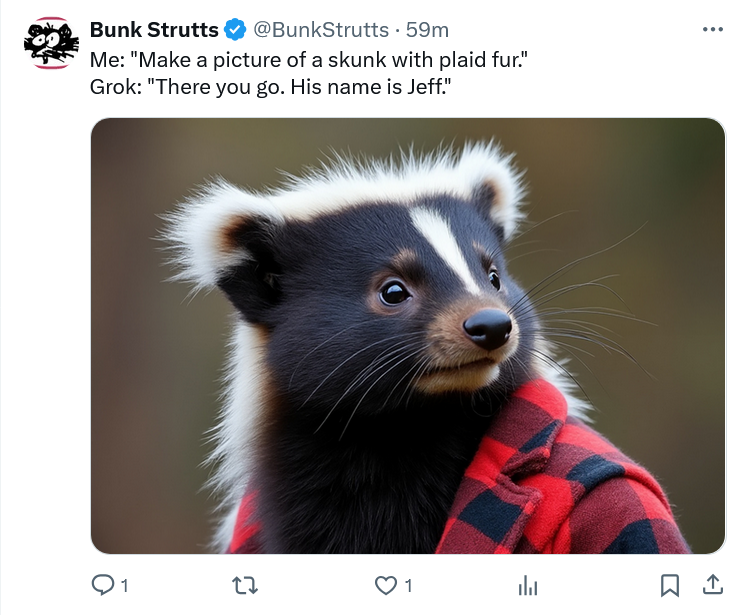Click the skunk's black nose in image
The image size is (748, 615).
tap(488, 328)
